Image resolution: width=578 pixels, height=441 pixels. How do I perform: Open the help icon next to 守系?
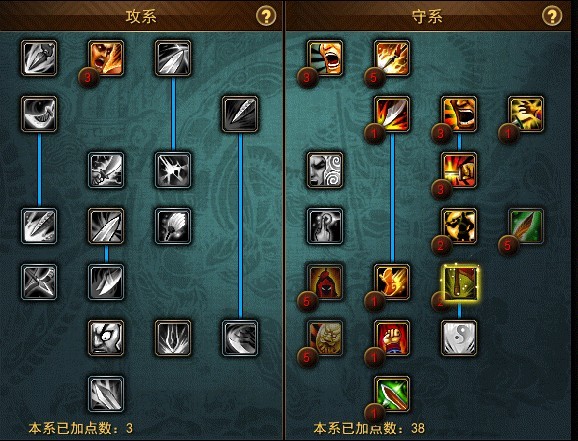click(552, 16)
